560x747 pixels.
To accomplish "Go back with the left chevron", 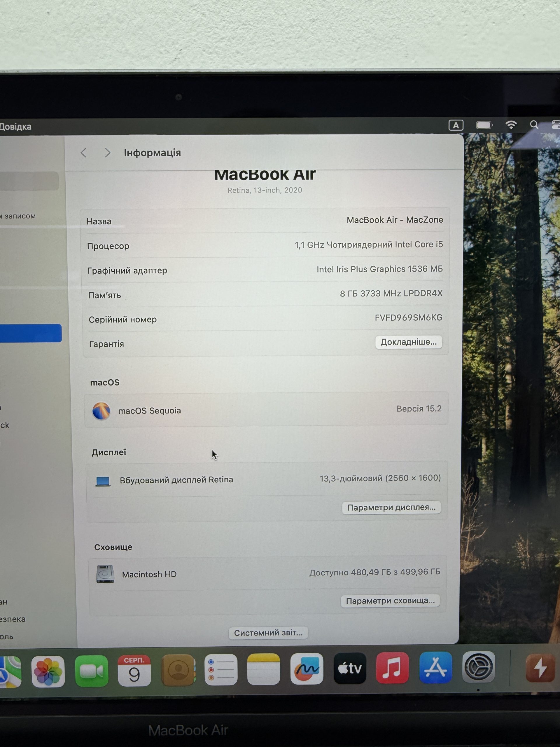I will [84, 153].
